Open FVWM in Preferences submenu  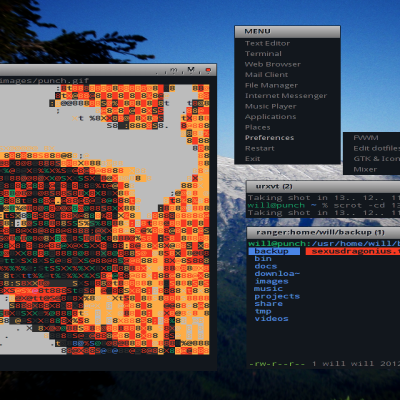[x=366, y=138]
